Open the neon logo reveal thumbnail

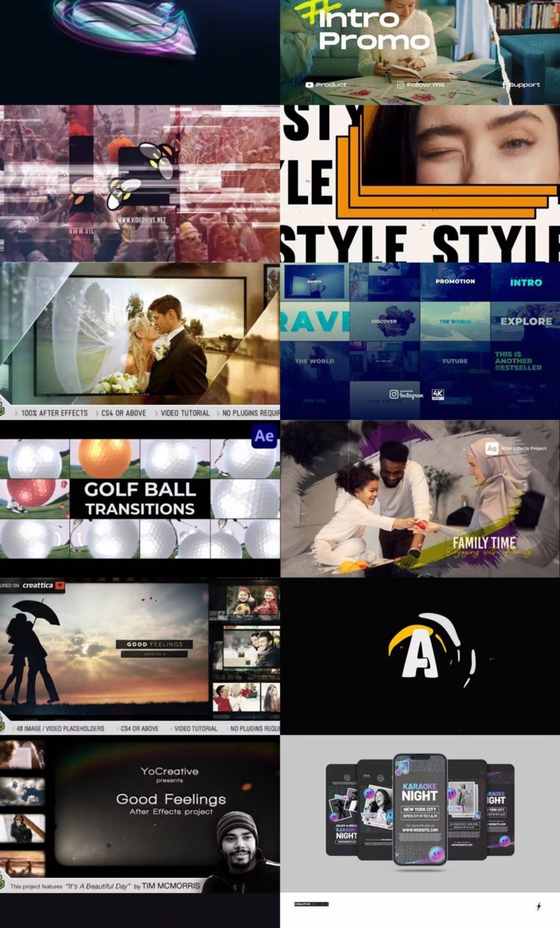[x=139, y=52]
